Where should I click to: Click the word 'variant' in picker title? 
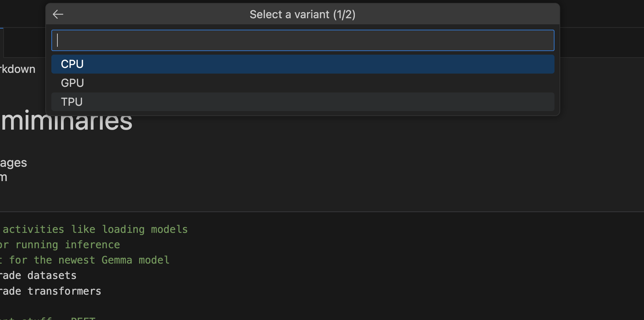coord(312,15)
